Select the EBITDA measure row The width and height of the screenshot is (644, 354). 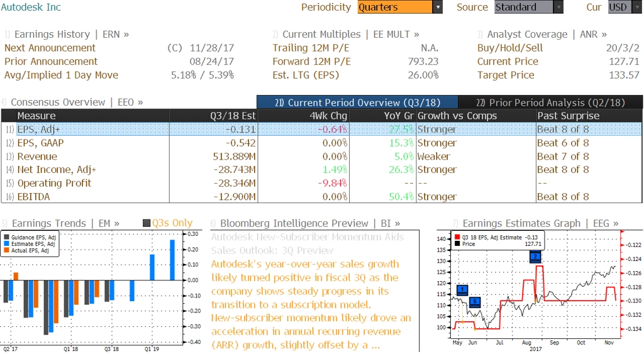click(x=321, y=197)
